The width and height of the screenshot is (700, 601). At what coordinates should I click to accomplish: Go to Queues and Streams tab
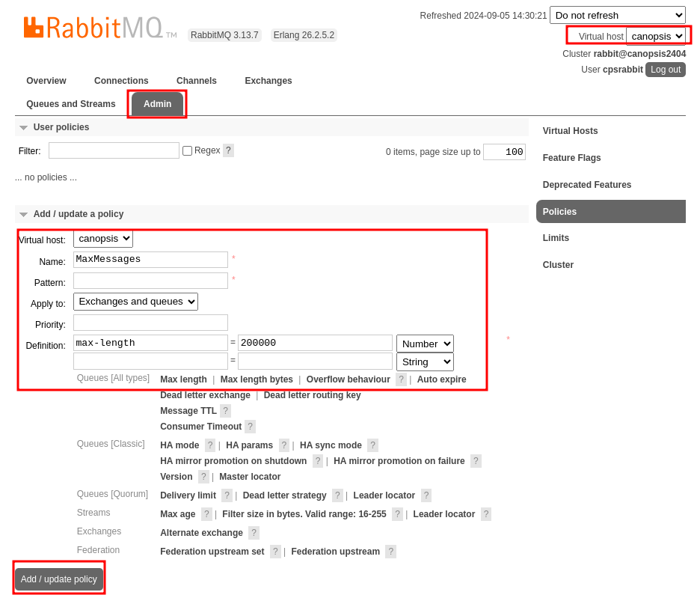[70, 104]
